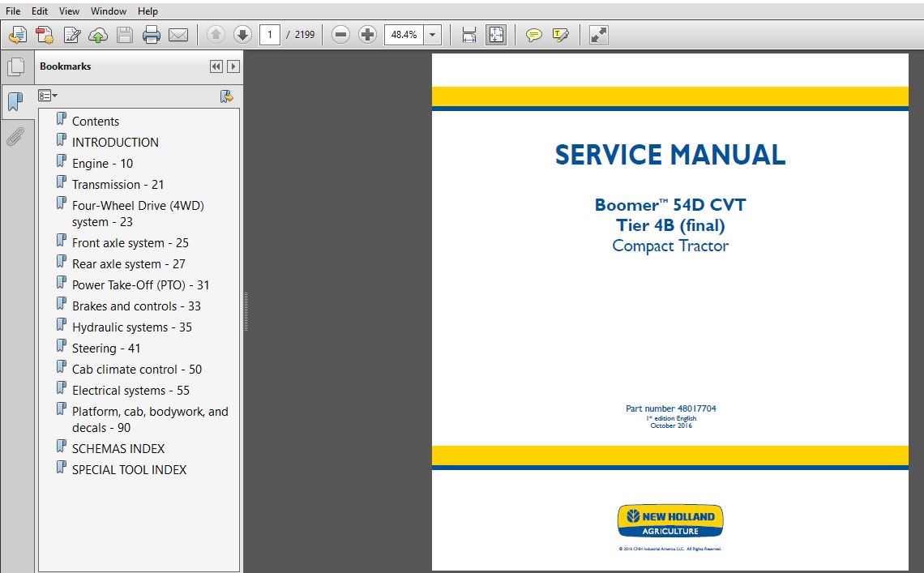924x573 pixels.
Task: Click the SERVICE MANUAL title on page
Action: (x=670, y=155)
